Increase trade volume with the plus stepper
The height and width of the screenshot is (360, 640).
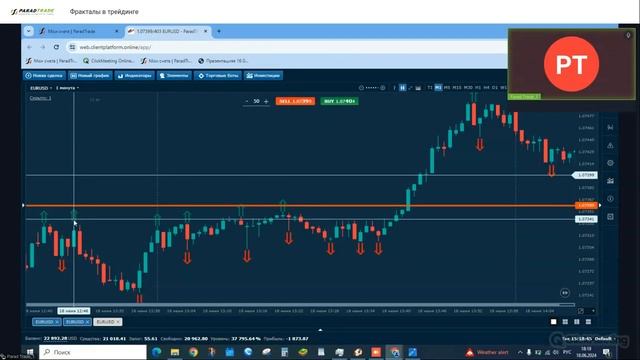[x=266, y=101]
